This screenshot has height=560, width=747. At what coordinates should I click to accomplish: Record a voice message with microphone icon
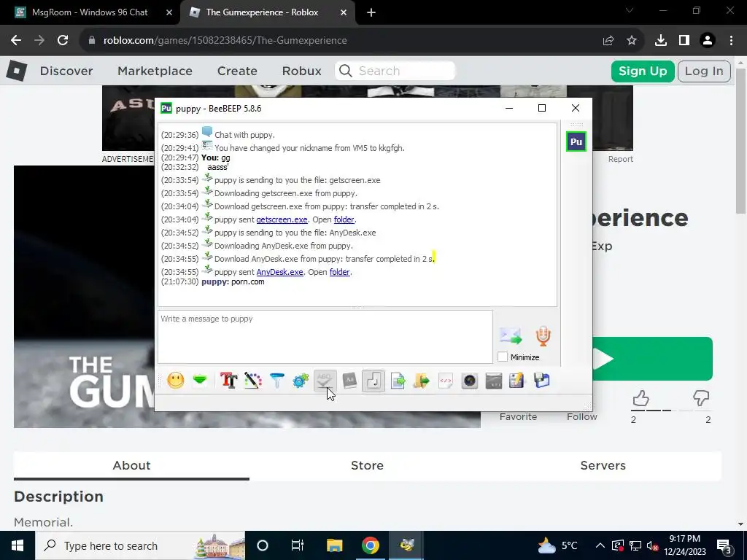[x=543, y=335]
